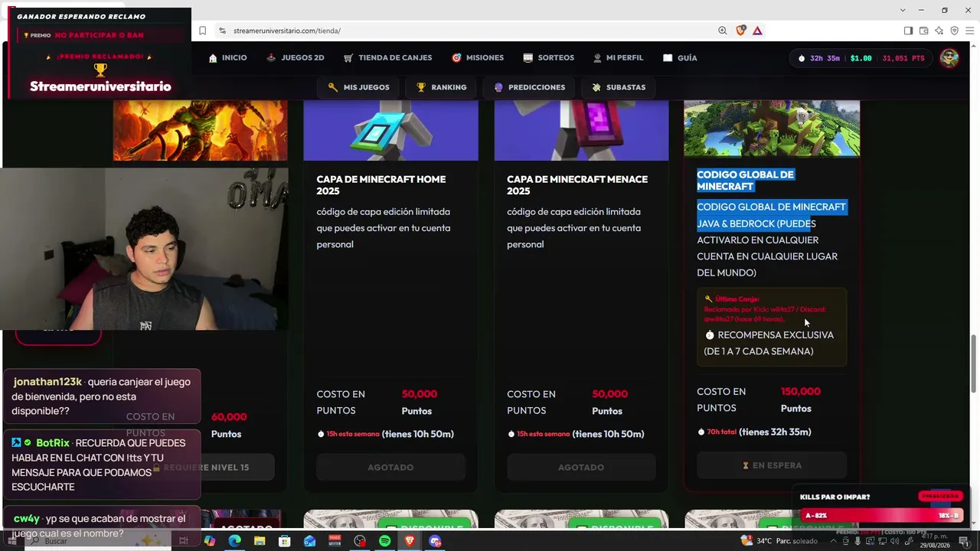
Task: Click the $1.00 balance indicator
Action: point(861,58)
